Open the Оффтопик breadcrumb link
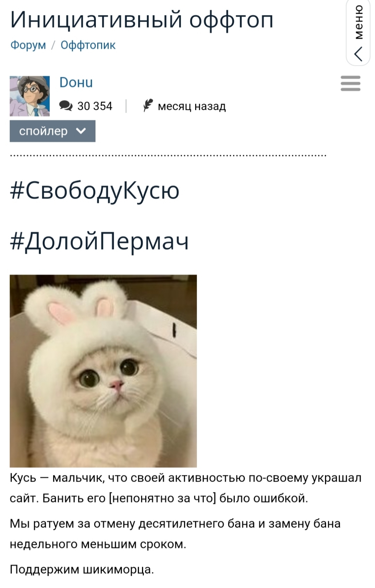The width and height of the screenshot is (375, 588). pyautogui.click(x=88, y=45)
